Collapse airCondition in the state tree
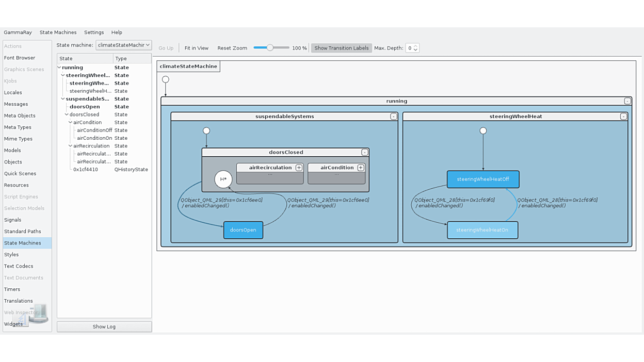The image size is (644, 362). [71, 123]
